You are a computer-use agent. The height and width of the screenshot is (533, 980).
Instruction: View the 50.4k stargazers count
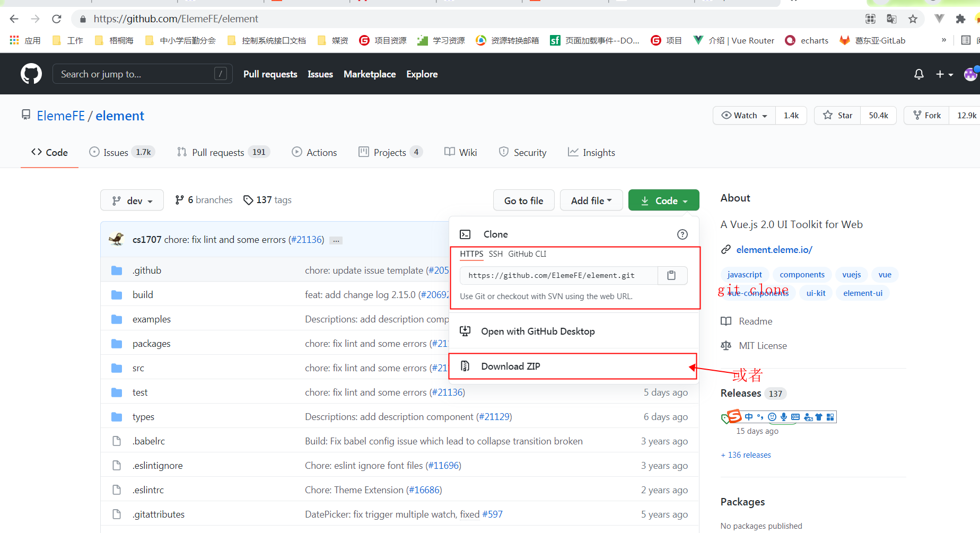(x=879, y=115)
